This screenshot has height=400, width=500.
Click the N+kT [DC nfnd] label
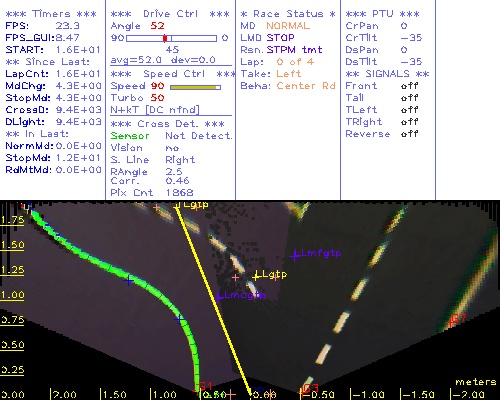coord(155,110)
